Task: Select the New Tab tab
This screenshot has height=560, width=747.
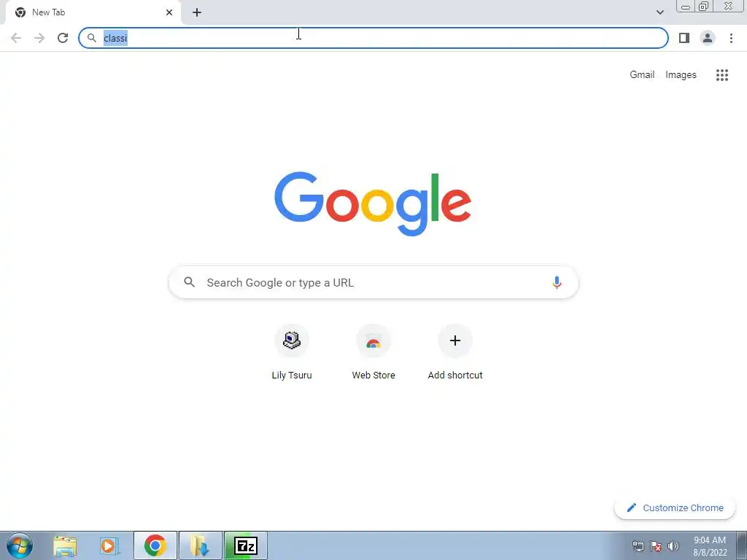Action: click(93, 12)
